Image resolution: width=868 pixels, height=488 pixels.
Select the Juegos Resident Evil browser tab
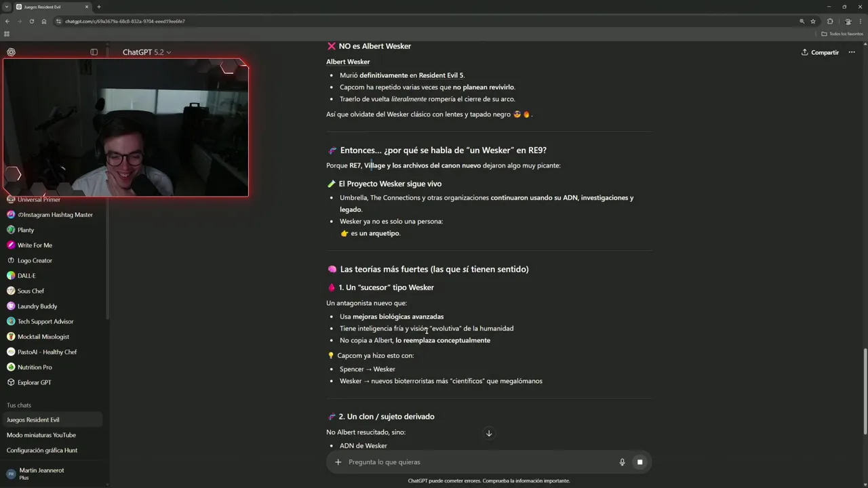point(53,7)
